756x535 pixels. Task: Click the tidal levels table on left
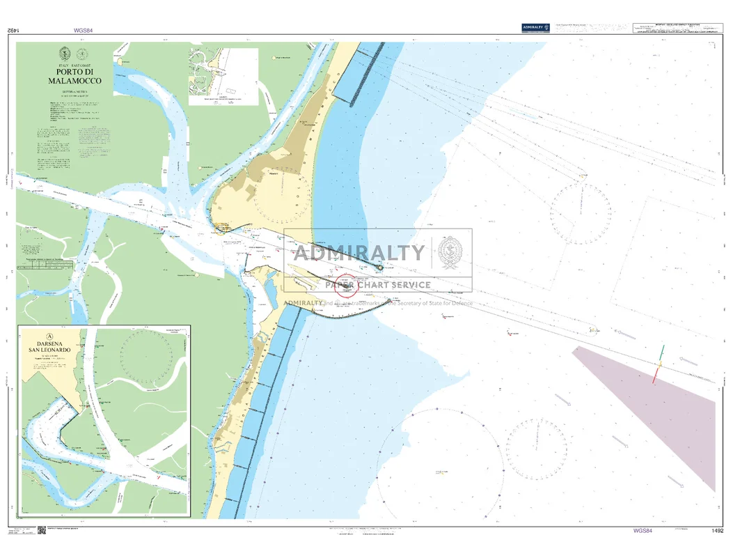pos(45,265)
